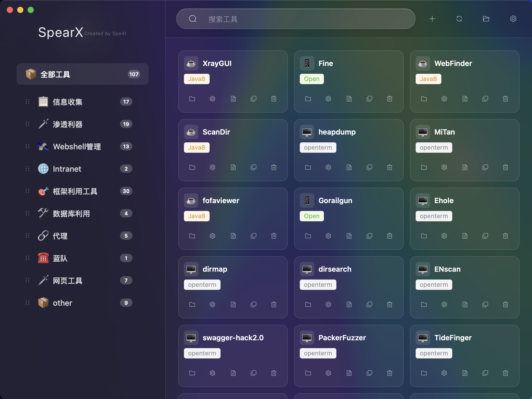Click the refresh icon in top toolbar
This screenshot has width=532, height=399.
click(x=459, y=19)
